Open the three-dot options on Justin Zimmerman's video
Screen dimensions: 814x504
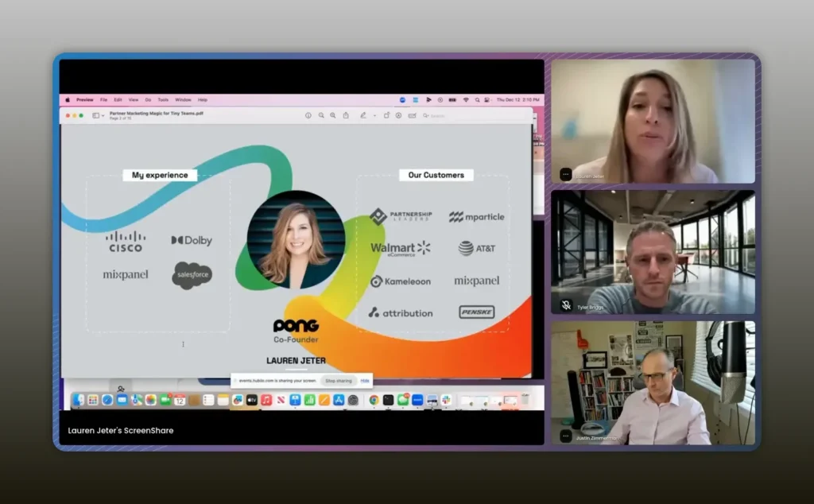tap(566, 436)
